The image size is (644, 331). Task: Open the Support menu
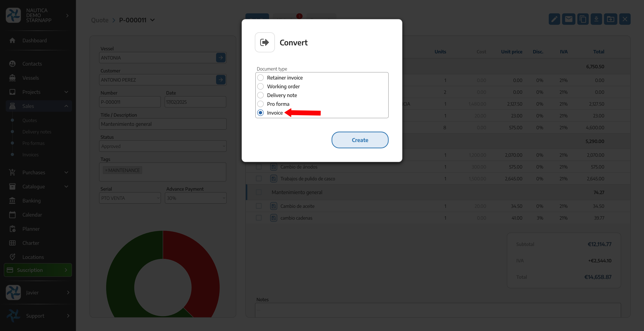click(x=38, y=316)
